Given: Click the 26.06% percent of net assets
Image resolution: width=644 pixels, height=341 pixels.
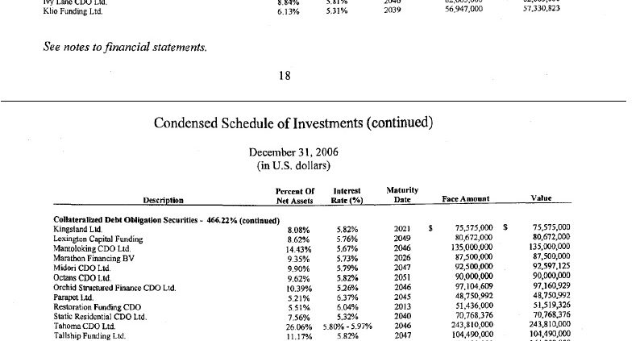Looking at the screenshot, I should [x=298, y=326].
